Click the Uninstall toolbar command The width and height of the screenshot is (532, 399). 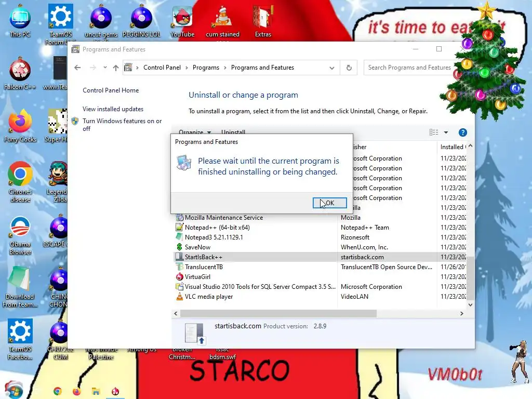click(x=233, y=132)
